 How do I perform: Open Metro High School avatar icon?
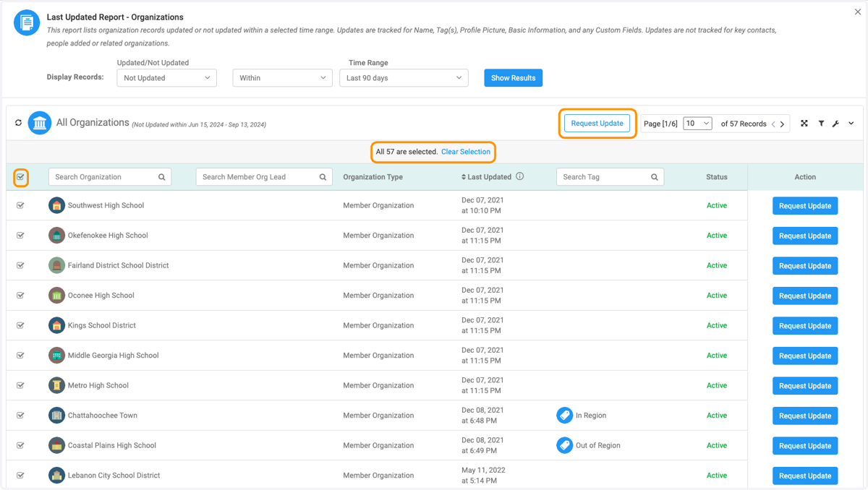tap(56, 385)
